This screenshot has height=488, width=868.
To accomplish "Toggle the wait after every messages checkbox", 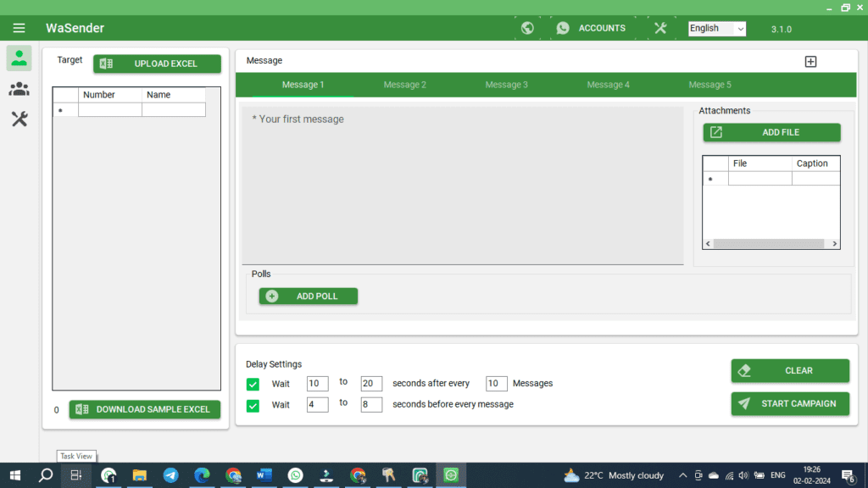I will [253, 384].
